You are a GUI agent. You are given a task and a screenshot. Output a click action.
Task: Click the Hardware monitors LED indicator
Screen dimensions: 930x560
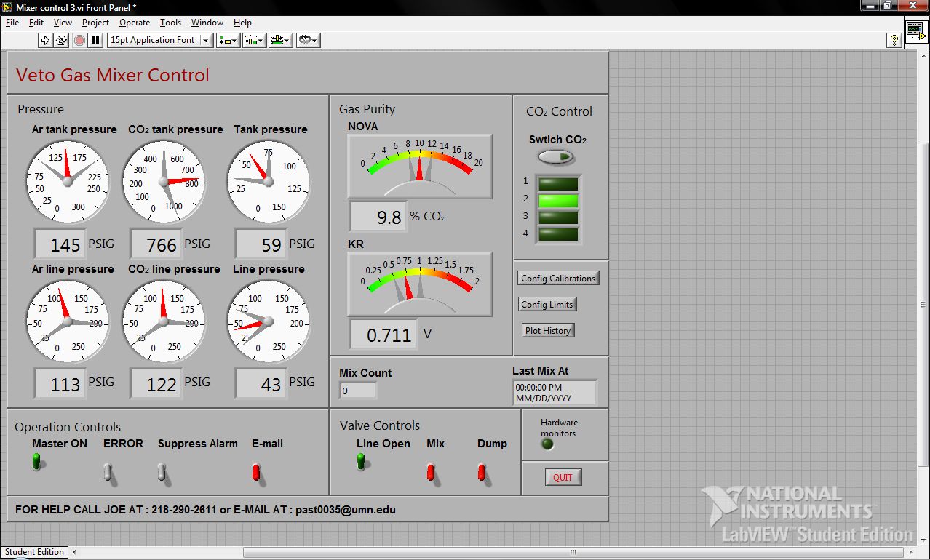[x=548, y=444]
